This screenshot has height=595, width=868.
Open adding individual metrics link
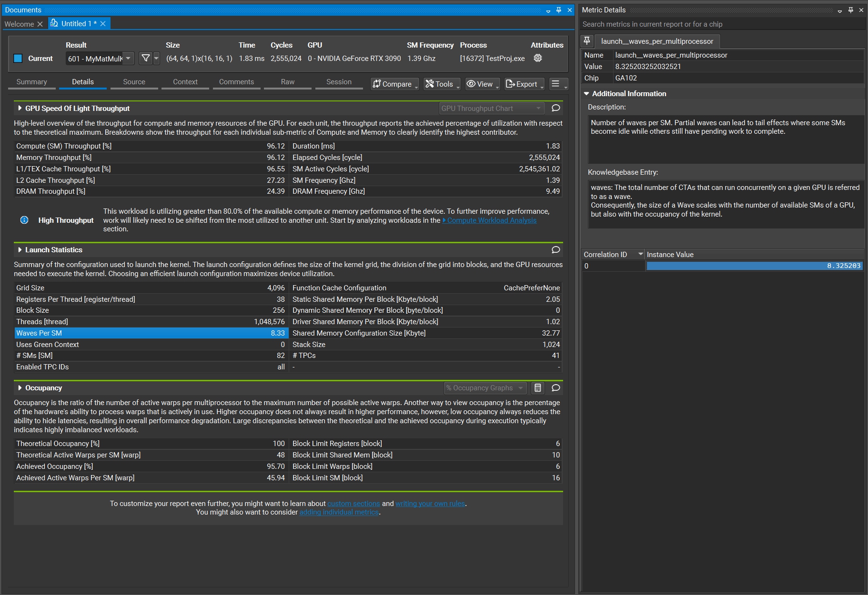[339, 512]
